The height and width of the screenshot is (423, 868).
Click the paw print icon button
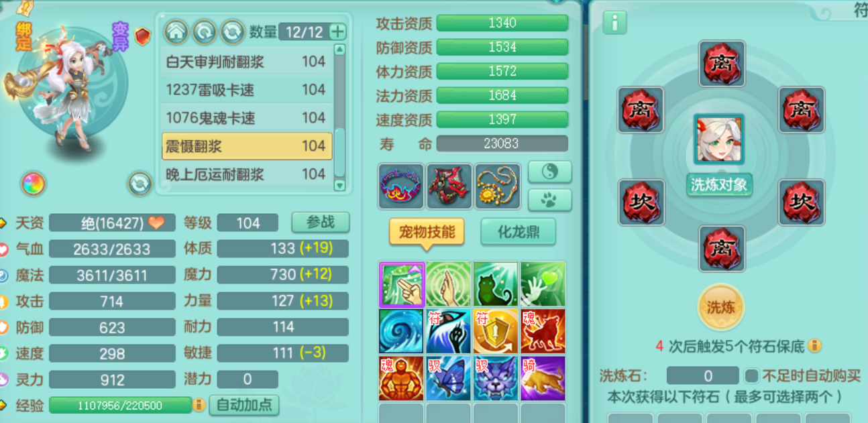tap(549, 200)
